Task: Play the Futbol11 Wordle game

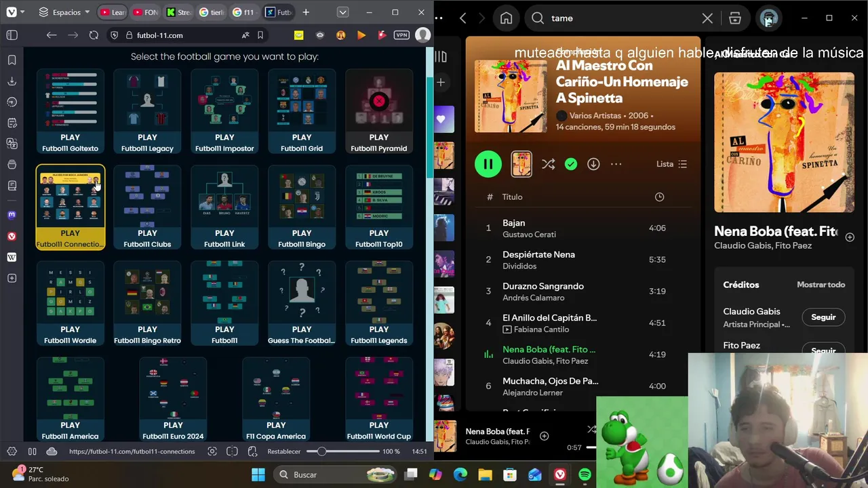Action: coord(70,304)
